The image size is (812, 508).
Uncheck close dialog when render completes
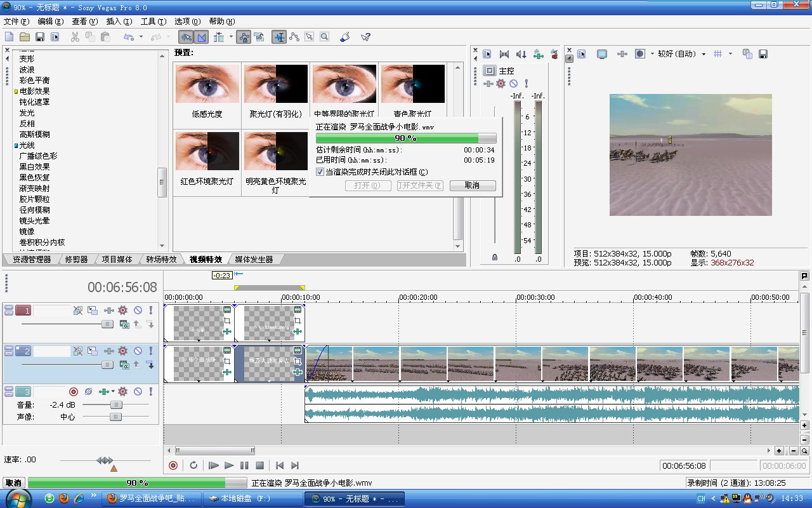[x=320, y=171]
